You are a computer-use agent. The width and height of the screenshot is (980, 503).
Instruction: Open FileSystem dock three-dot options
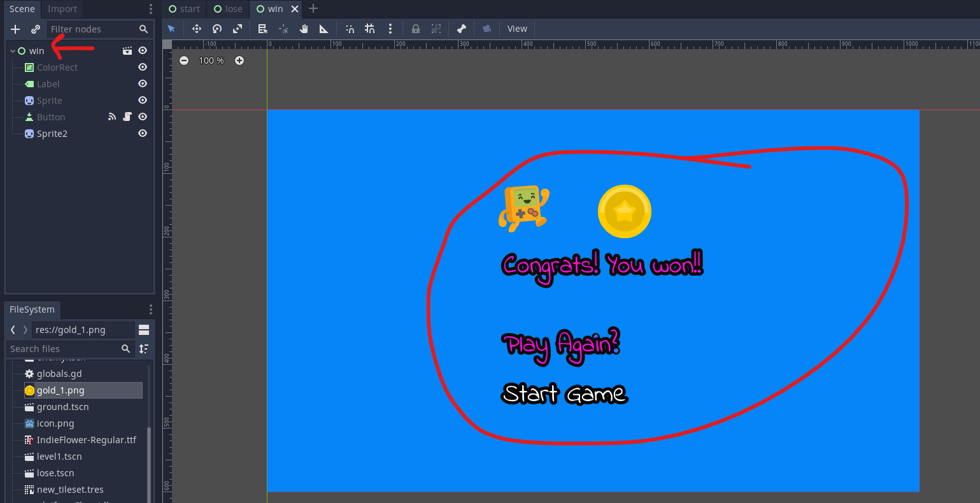click(151, 309)
